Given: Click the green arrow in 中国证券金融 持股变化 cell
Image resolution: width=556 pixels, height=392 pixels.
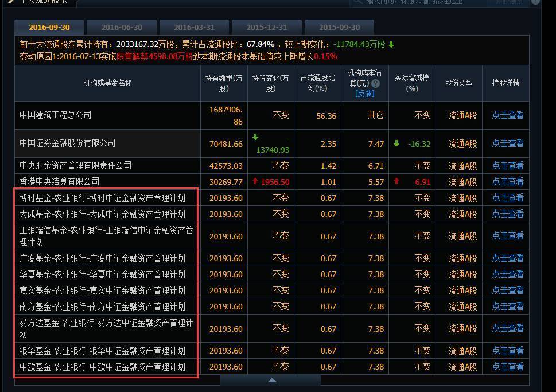Looking at the screenshot, I should click(x=255, y=137).
